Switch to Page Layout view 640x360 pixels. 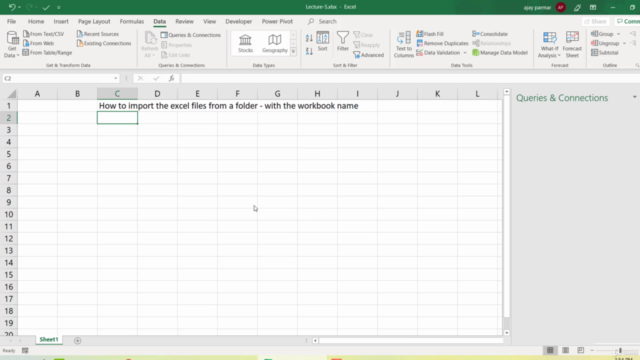coord(565,350)
